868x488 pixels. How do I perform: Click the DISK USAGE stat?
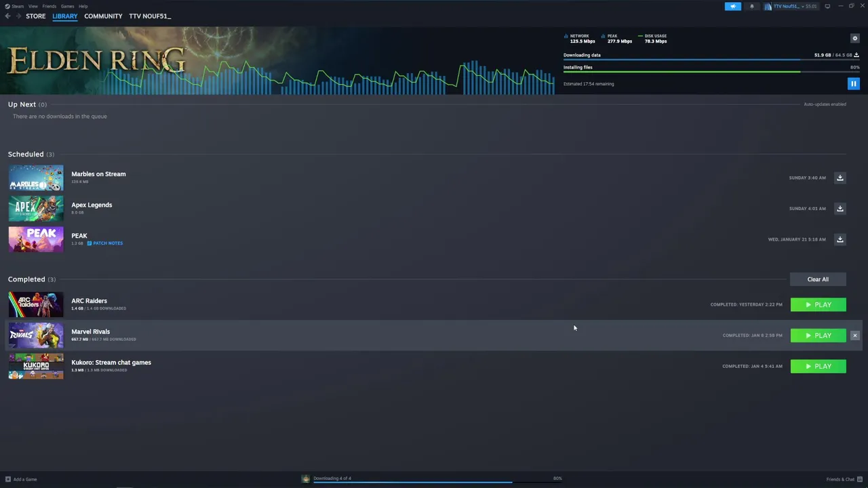tap(652, 39)
